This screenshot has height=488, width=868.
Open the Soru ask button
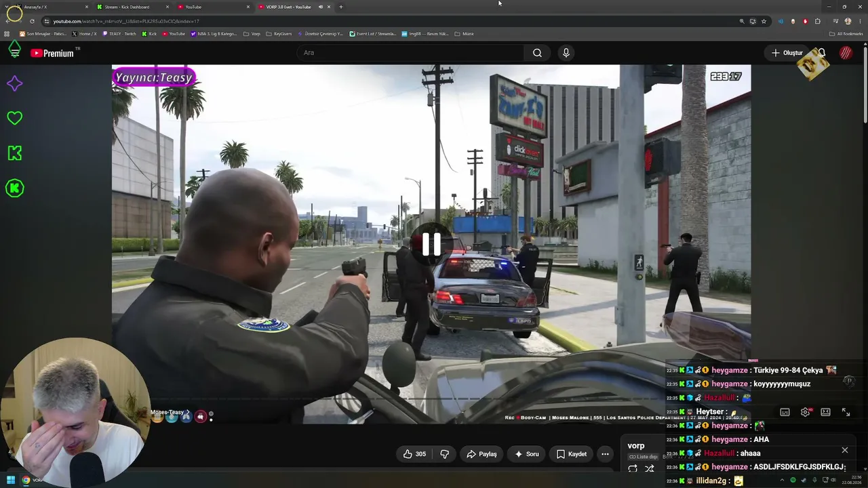point(527,454)
